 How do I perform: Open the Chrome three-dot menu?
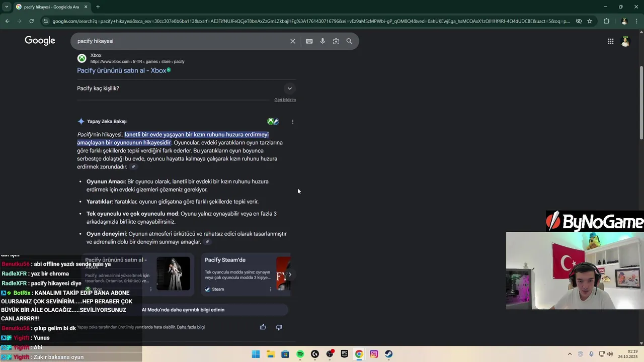tap(637, 21)
